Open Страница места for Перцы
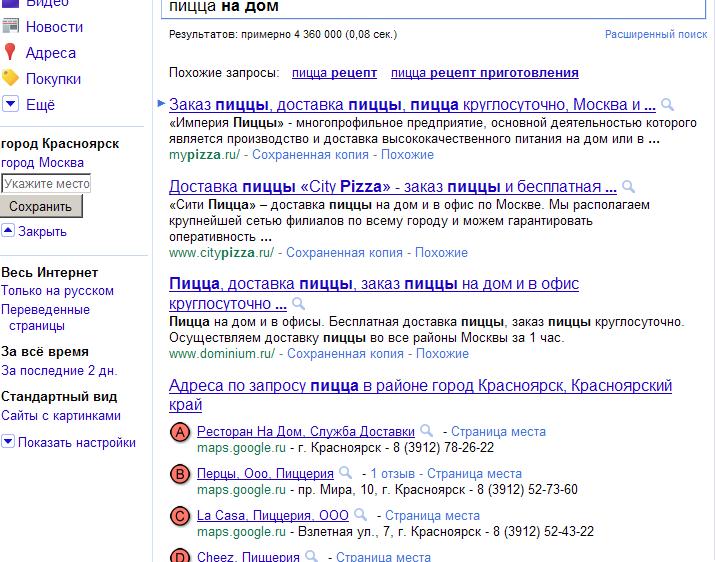Image resolution: width=716 pixels, height=562 pixels. [474, 473]
